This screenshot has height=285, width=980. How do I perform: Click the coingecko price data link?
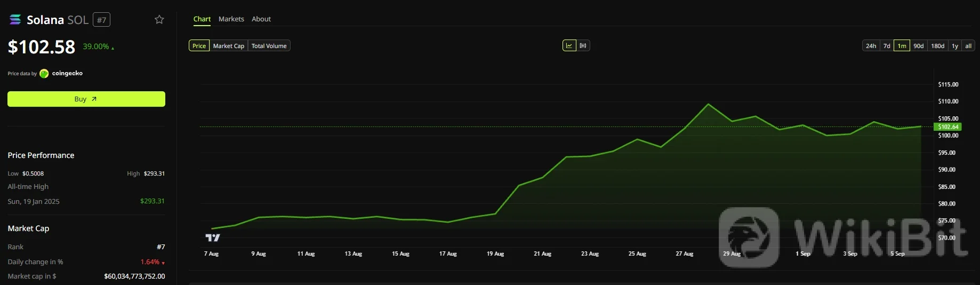point(67,74)
